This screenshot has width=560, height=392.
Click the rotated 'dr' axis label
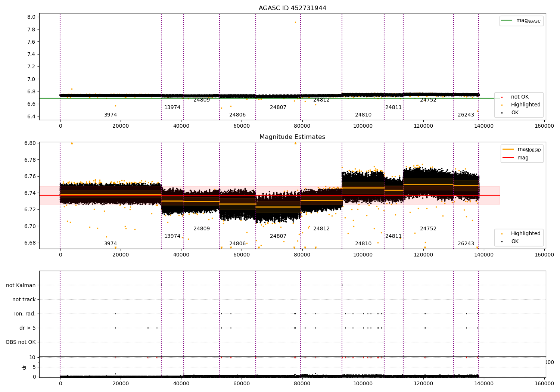[24, 367]
